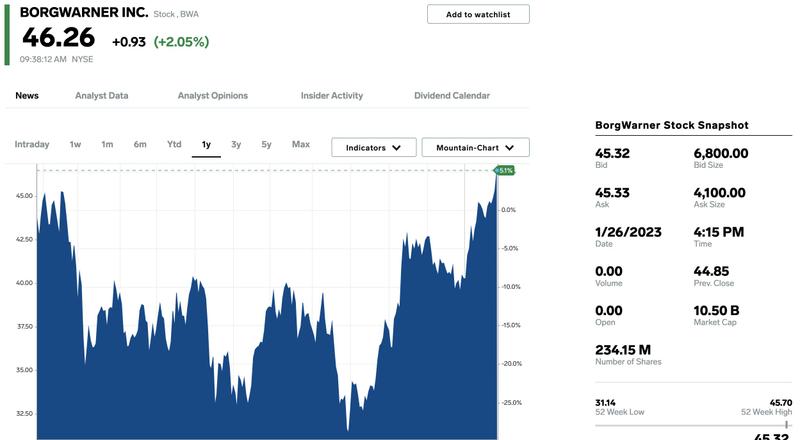This screenshot has width=800, height=440.
Task: Click the Add to watchlist button
Action: [478, 14]
